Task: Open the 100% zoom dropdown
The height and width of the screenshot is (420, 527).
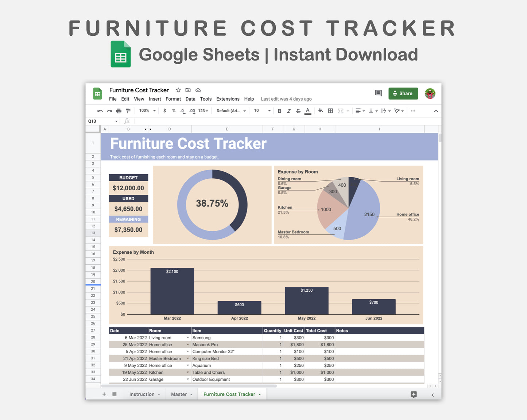Action: [x=147, y=111]
